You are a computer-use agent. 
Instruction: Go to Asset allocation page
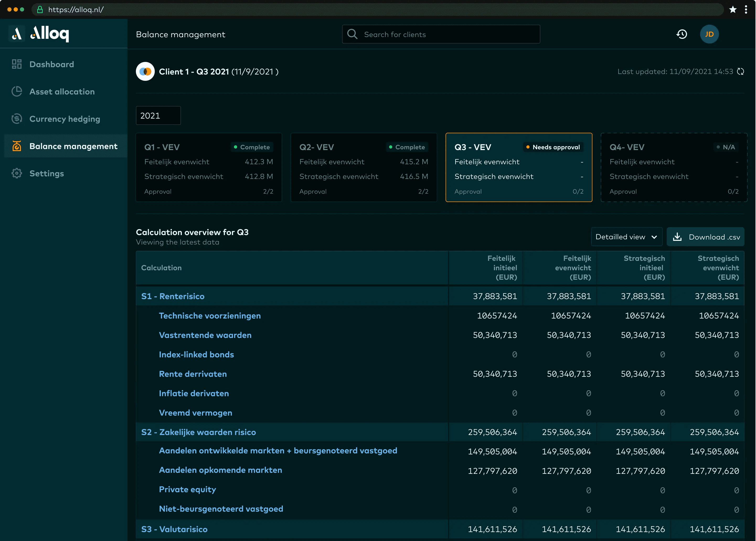62,92
